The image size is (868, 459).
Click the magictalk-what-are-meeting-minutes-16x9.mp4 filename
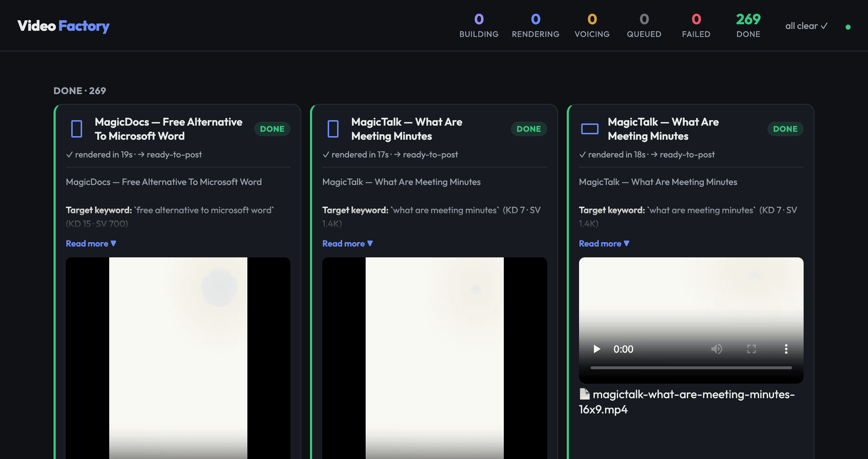(687, 402)
